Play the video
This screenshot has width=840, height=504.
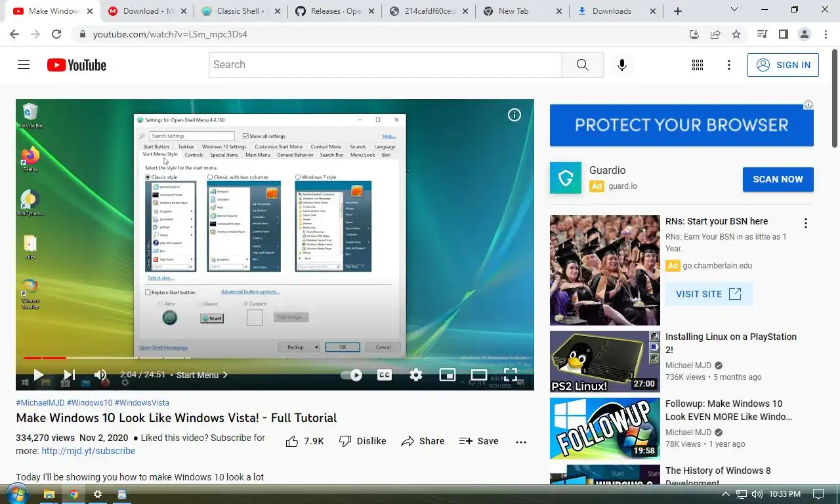coord(39,375)
